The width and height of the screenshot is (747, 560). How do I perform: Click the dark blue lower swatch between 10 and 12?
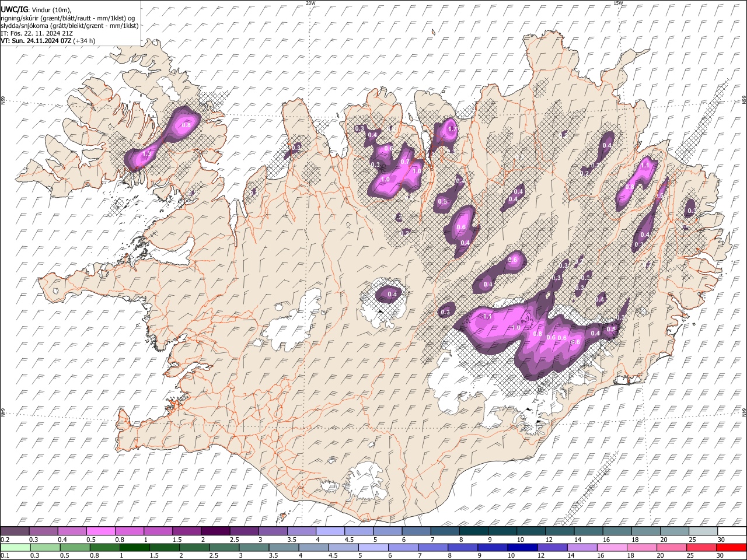[523, 547]
